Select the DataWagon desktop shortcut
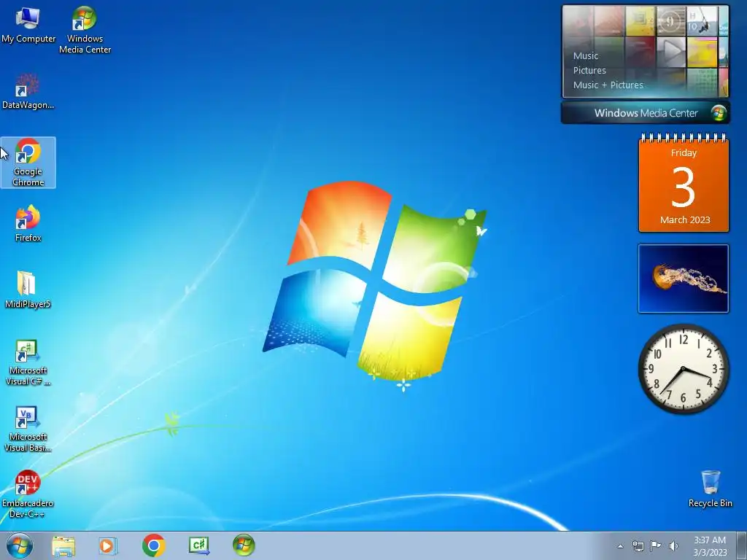Viewport: 747px width, 560px height. [28, 91]
